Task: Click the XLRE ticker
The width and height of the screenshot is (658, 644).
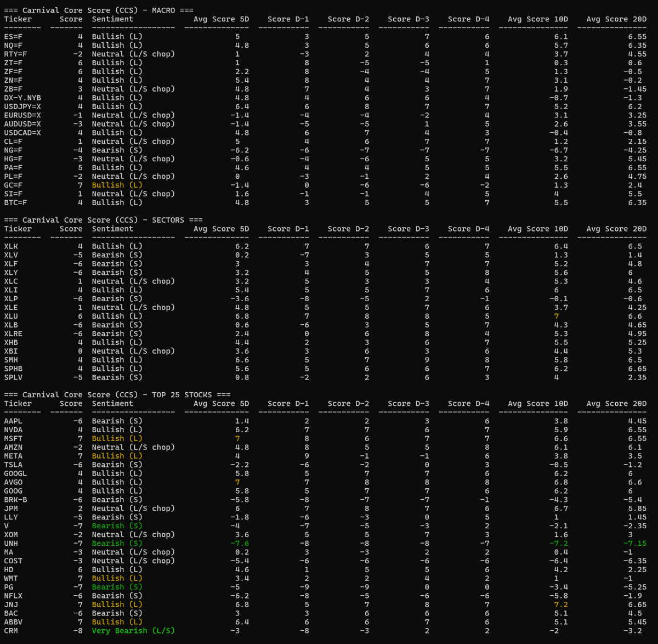Action: 13,334
